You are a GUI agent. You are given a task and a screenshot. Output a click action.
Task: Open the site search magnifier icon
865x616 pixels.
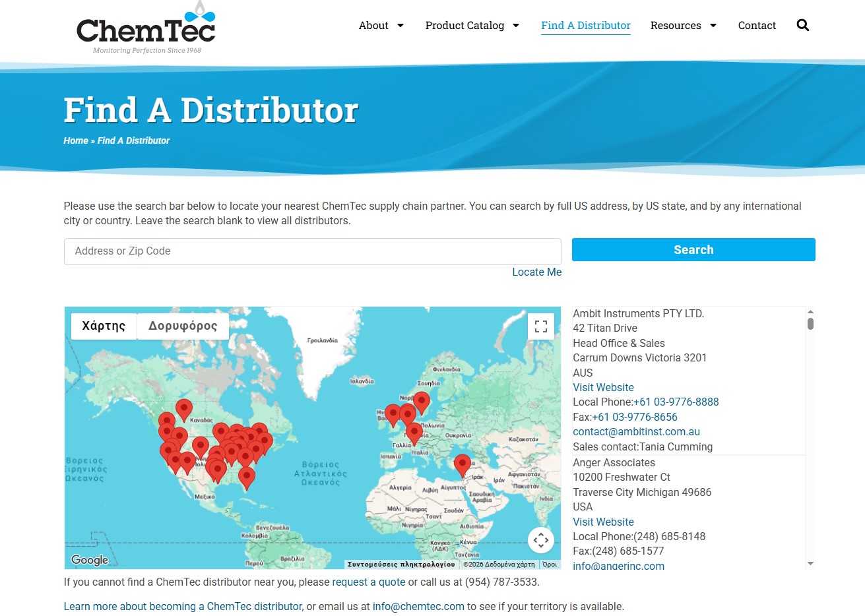[802, 25]
